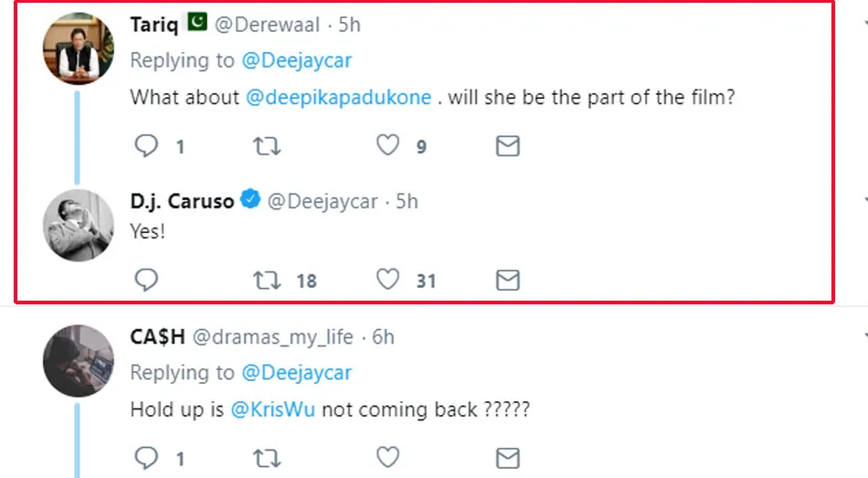Image resolution: width=868 pixels, height=478 pixels.
Task: Like D.j. Caruso's Yes! tweet
Action: pos(388,280)
